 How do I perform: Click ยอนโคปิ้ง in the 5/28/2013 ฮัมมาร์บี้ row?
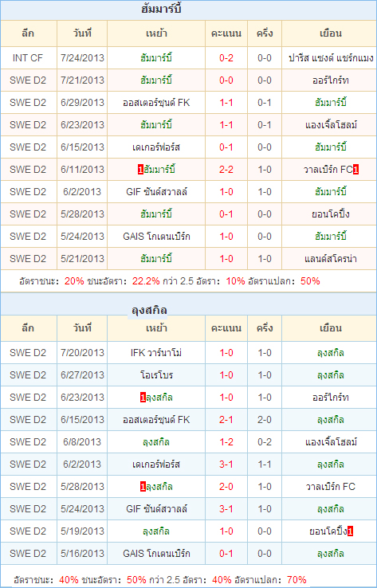pyautogui.click(x=331, y=214)
